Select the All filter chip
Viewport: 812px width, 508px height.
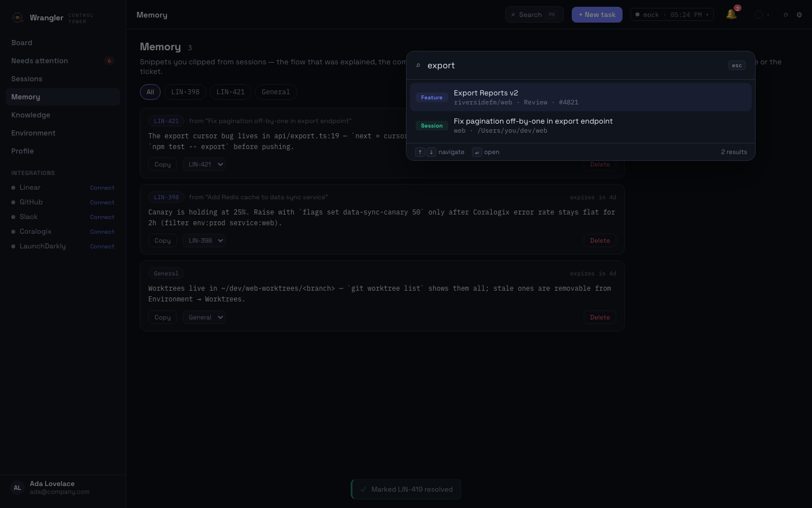pyautogui.click(x=150, y=92)
